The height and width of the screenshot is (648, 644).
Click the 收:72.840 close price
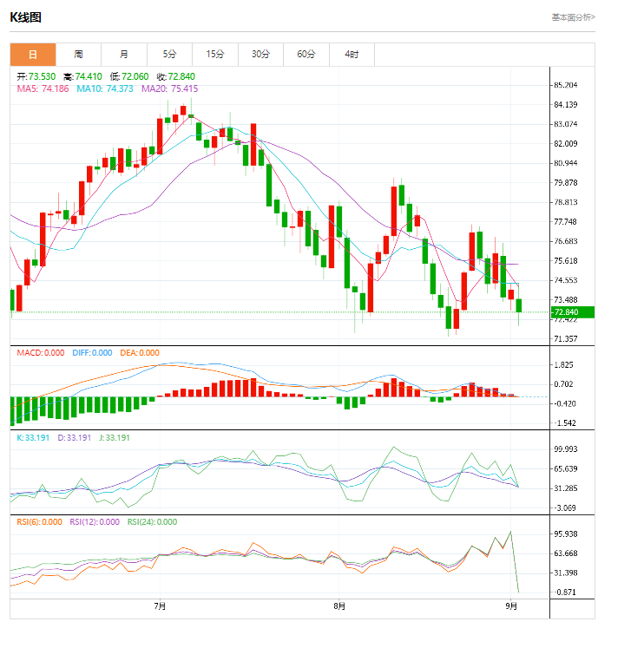click(x=176, y=77)
